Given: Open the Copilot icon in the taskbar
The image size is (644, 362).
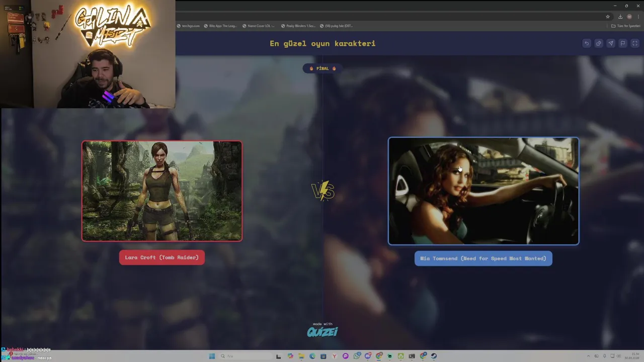Looking at the screenshot, I should point(290,356).
